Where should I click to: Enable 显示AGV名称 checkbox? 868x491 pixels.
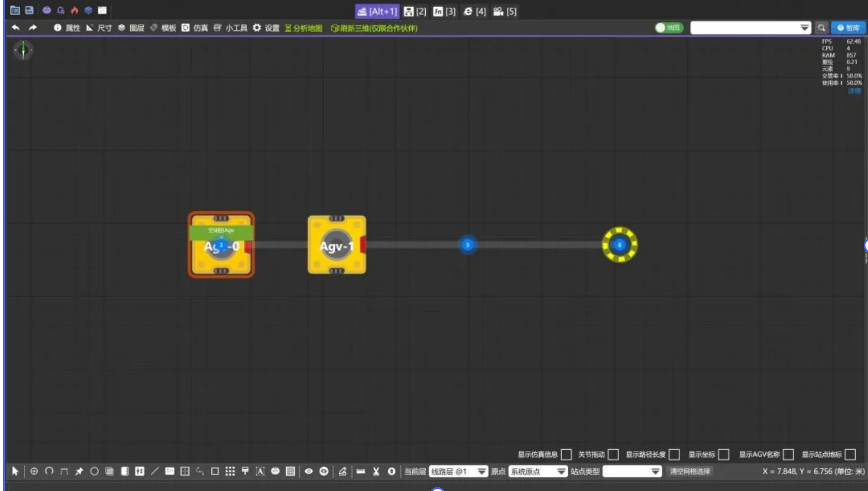pos(788,454)
